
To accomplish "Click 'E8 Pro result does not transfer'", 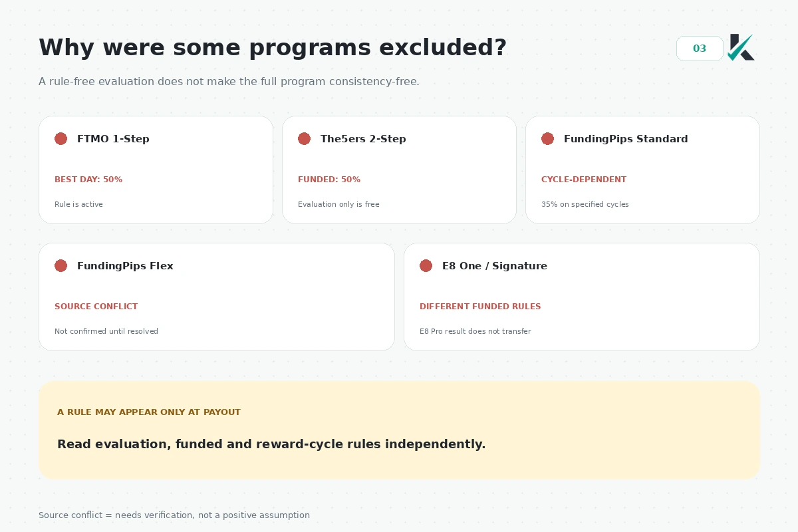I will (475, 331).
